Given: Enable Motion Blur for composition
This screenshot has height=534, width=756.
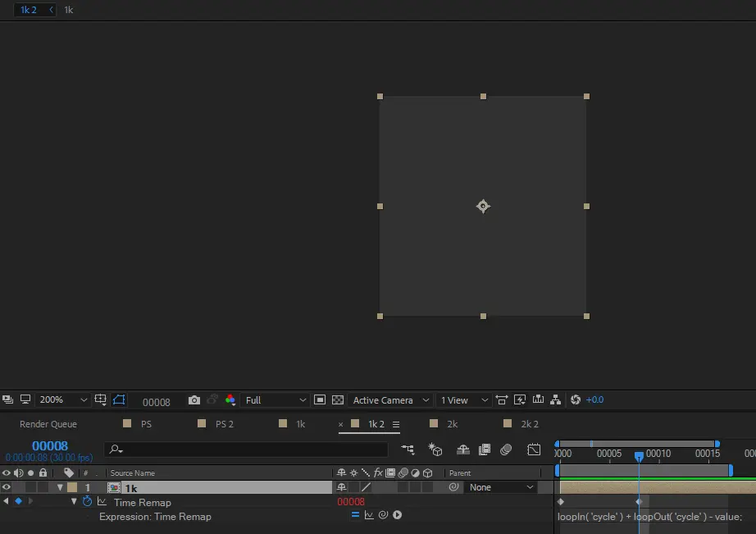Looking at the screenshot, I should [506, 450].
